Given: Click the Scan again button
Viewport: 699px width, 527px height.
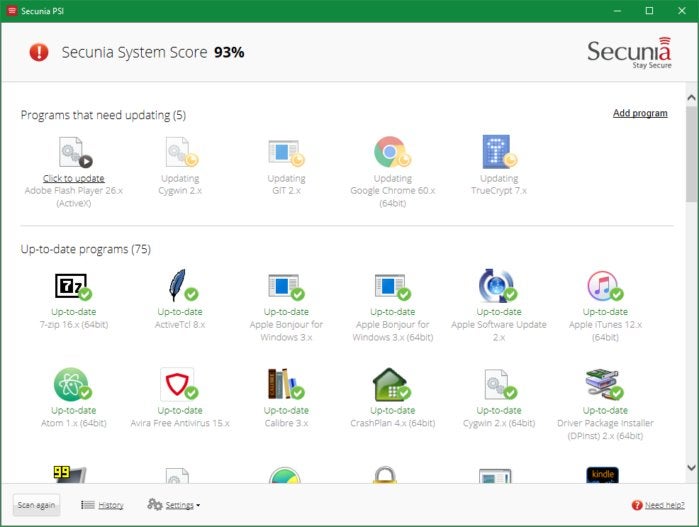Looking at the screenshot, I should click(36, 505).
